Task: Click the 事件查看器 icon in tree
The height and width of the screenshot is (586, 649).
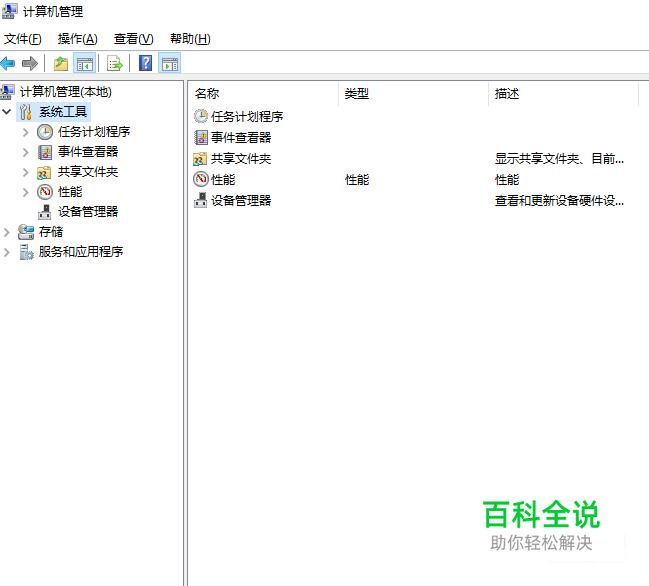Action: pos(45,152)
